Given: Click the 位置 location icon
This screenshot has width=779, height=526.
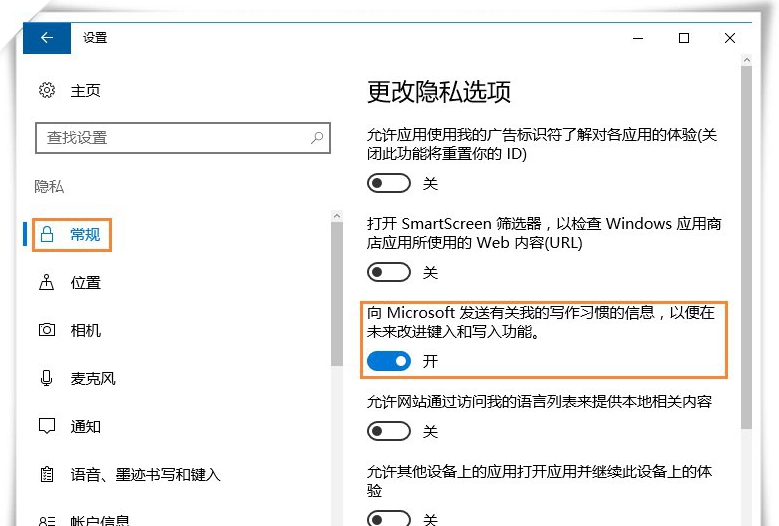Looking at the screenshot, I should coord(47,282).
